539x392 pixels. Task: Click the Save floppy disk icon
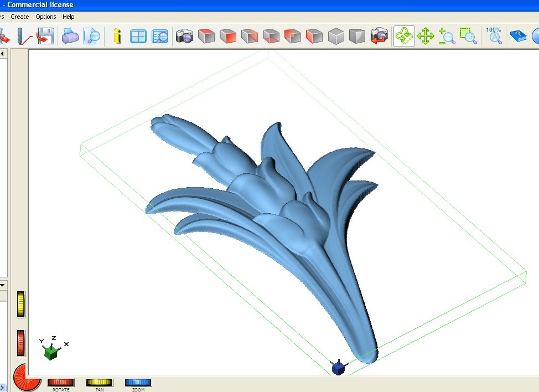coord(45,37)
